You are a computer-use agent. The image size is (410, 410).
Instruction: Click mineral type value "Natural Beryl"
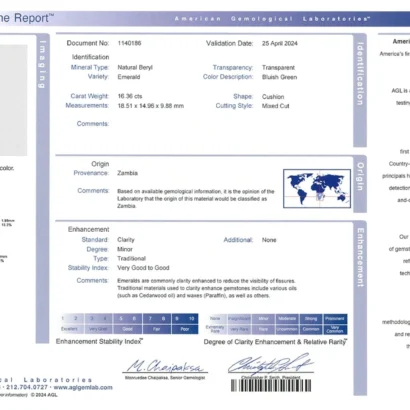point(135,67)
